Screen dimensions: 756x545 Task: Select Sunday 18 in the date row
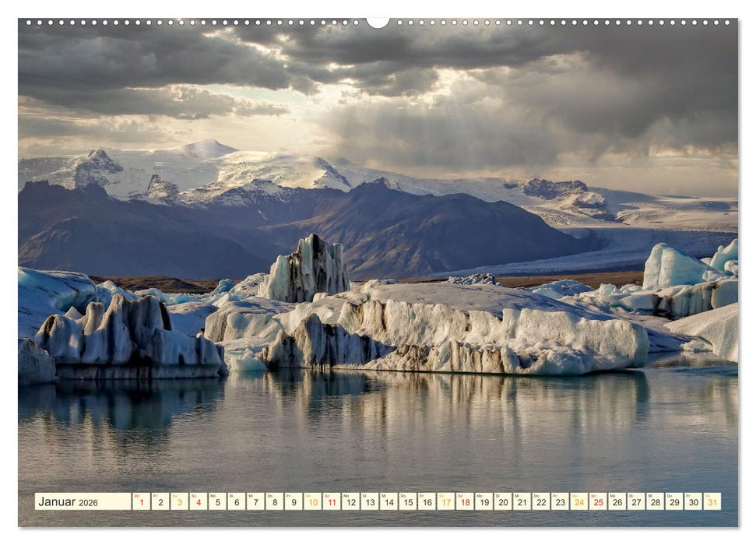(x=465, y=502)
